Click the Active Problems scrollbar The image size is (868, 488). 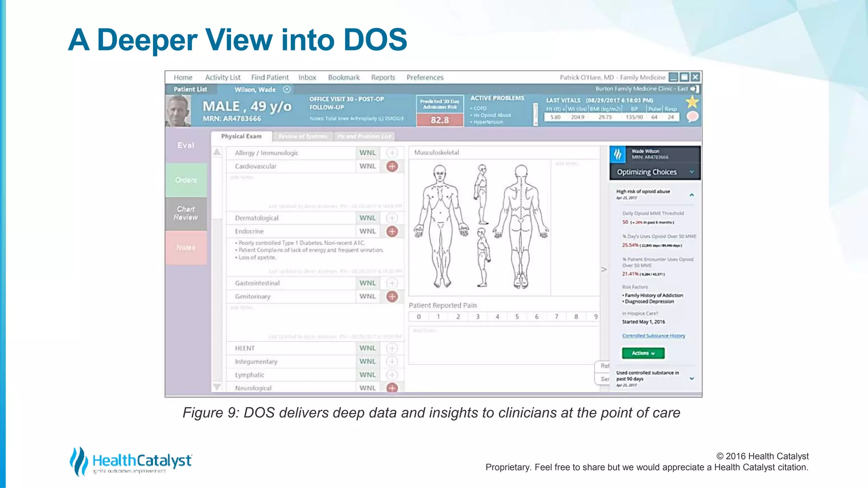point(535,114)
